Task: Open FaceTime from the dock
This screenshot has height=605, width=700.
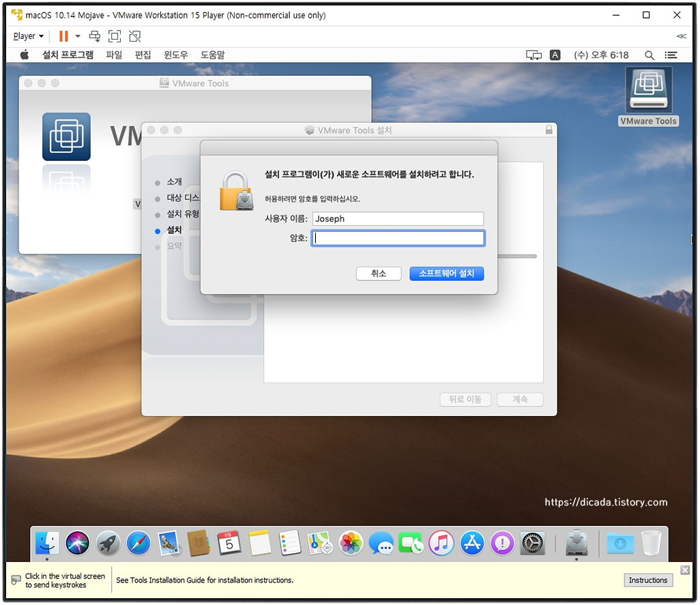Action: pos(411,543)
